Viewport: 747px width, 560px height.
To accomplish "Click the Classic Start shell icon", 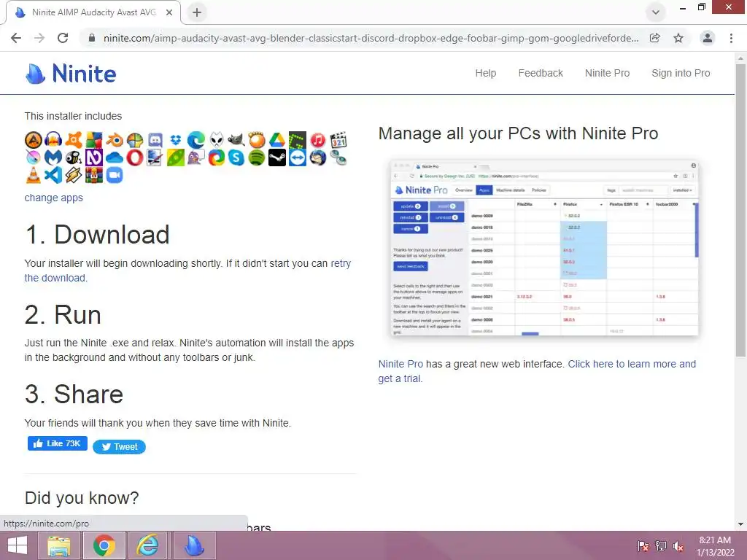I will click(x=135, y=140).
